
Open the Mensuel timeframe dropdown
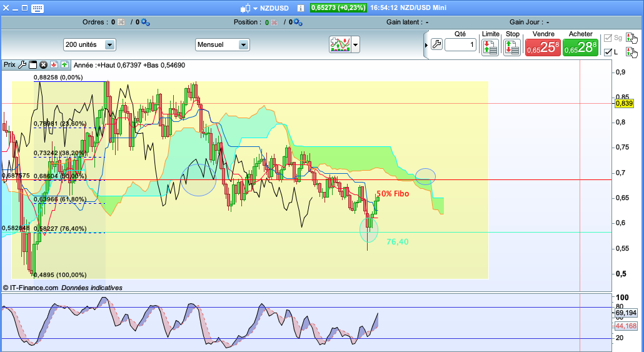pos(222,45)
